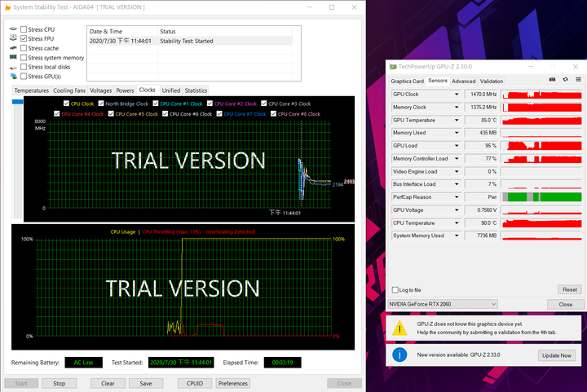
Task: Click the memory module icon beside Stress system memory
Action: tap(14, 57)
